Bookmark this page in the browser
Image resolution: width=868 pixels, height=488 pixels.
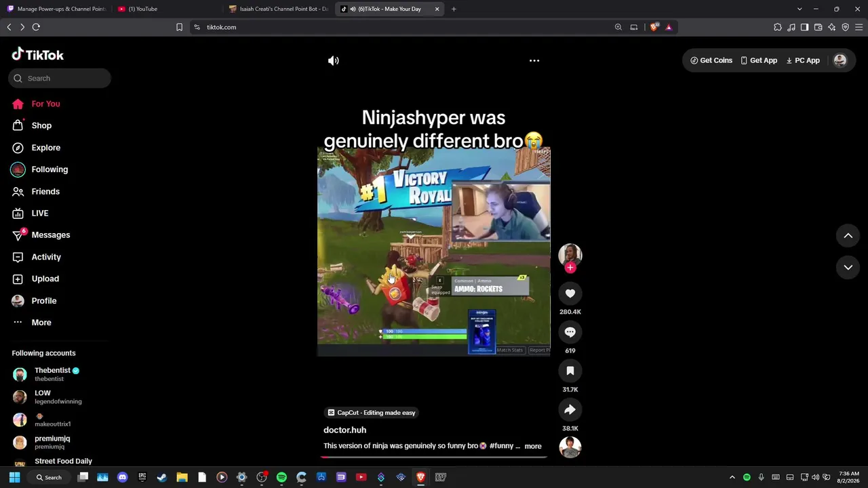[x=179, y=27]
